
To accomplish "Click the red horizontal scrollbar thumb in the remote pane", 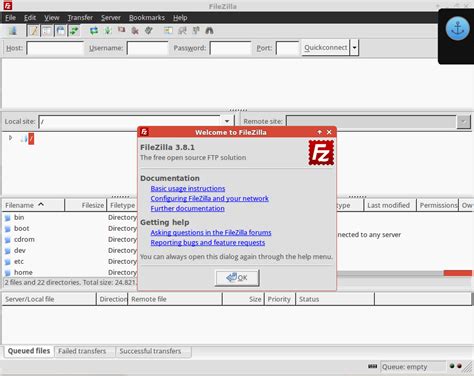I will coord(458,273).
